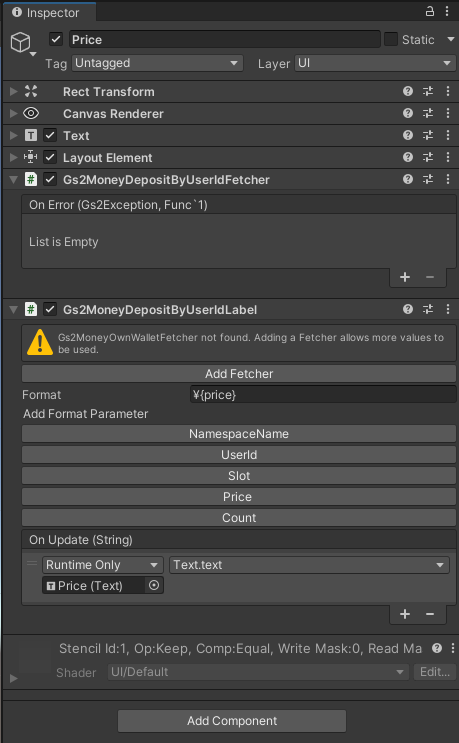Open the Rect Transform help icon
The image size is (459, 743).
pyautogui.click(x=408, y=91)
